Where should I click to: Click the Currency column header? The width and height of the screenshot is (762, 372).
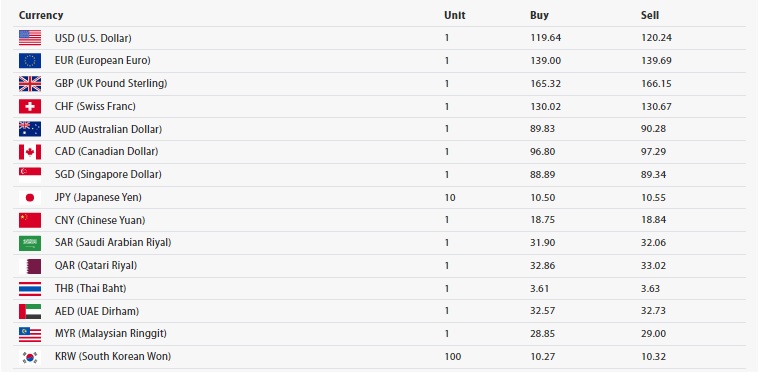pos(41,15)
